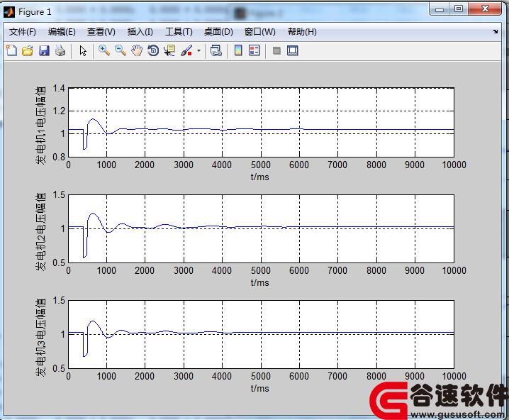Click the 1.4 tick on the top plot
Viewport: 509px width, 420px height.
[x=59, y=88]
